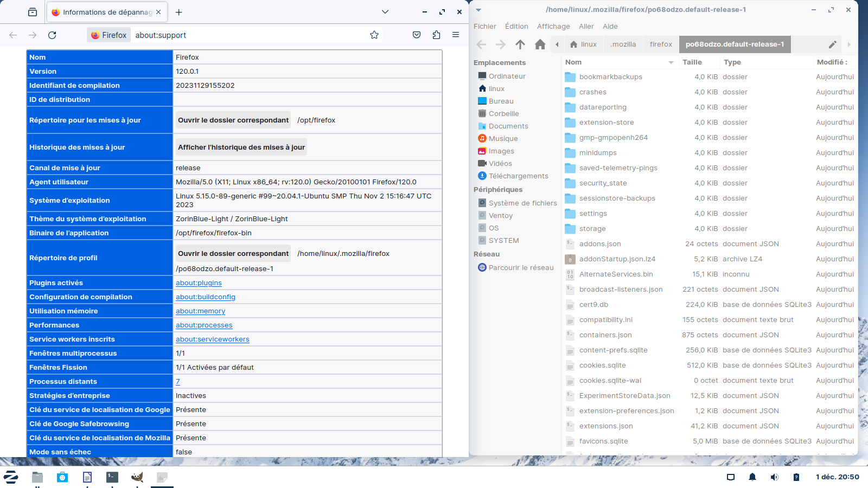Click the address bar showing about:support
The height and width of the screenshot is (488, 868).
tap(250, 35)
